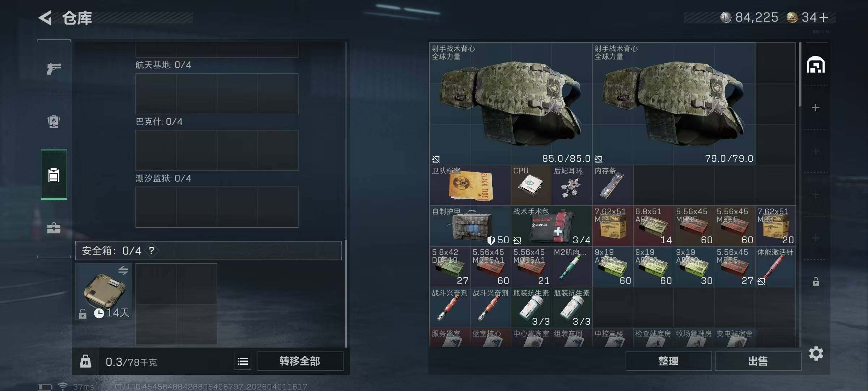Image resolution: width=868 pixels, height=391 pixels.
Task: Click the plus next to the gold currency
Action: tap(824, 17)
